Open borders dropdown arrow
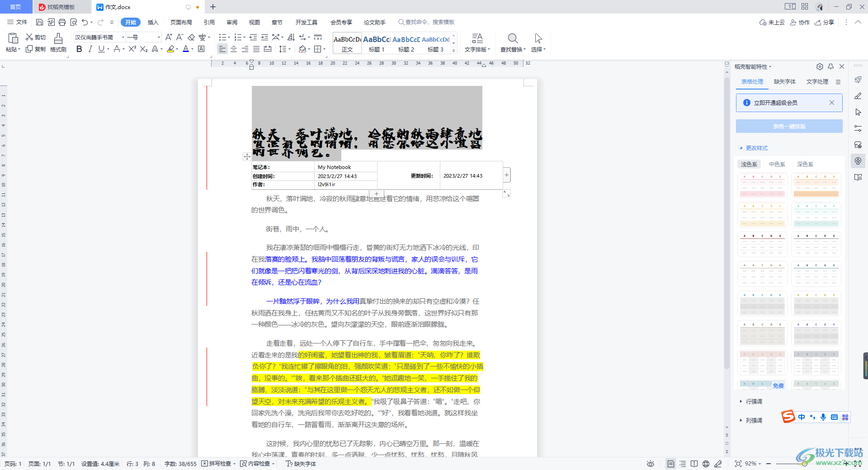 (325, 49)
